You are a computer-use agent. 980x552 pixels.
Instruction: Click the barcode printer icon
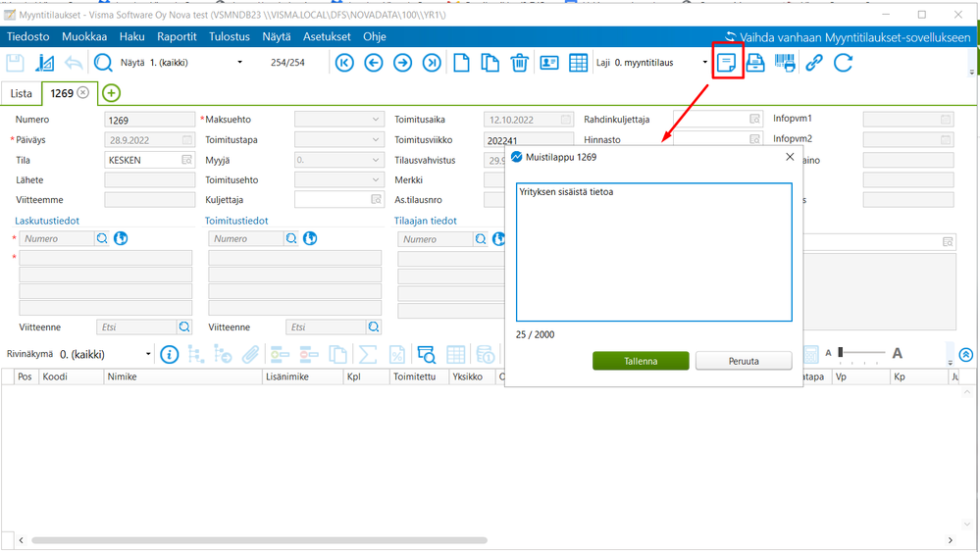pos(785,63)
